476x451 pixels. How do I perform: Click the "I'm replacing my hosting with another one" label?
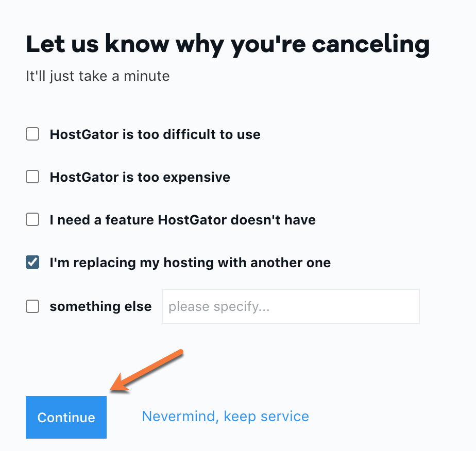(190, 263)
